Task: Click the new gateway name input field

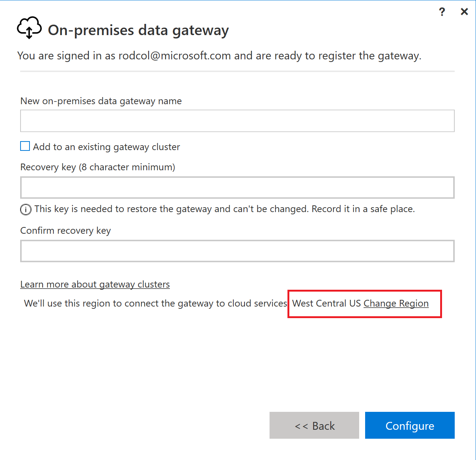Action: click(x=237, y=121)
